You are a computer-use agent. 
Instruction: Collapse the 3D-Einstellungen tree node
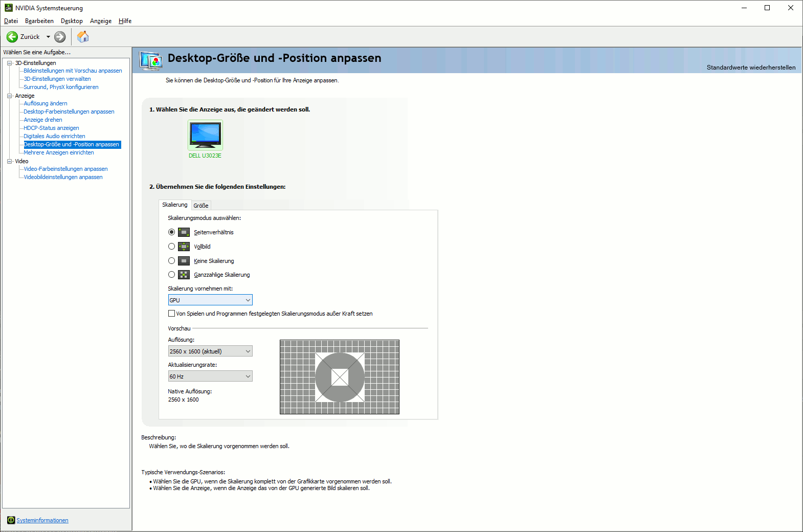[9, 63]
